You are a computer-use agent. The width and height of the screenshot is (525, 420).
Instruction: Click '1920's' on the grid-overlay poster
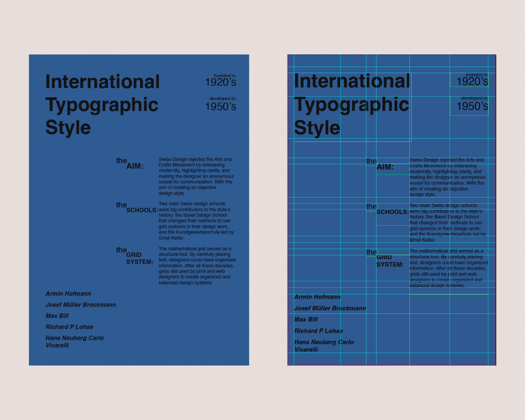[x=472, y=82]
